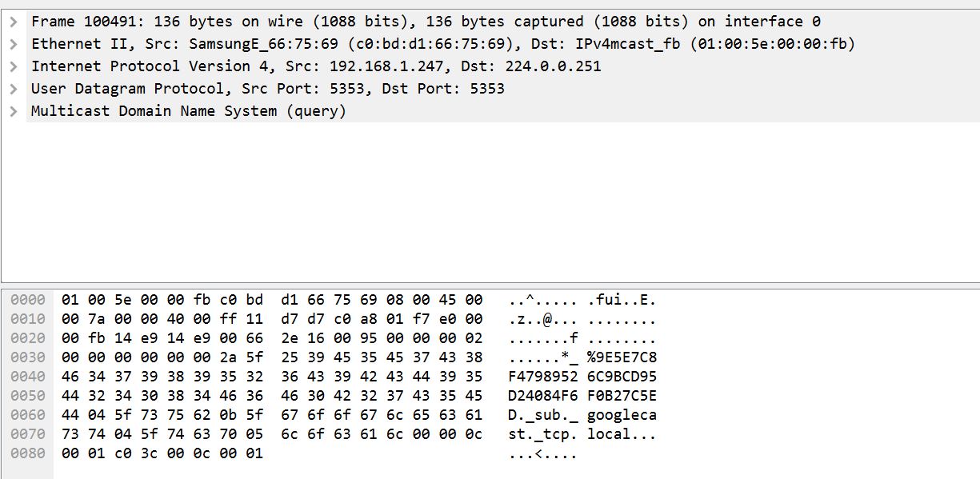The height and width of the screenshot is (479, 980).
Task: Expand the Multicast Domain Name System arrow
Action: pyautogui.click(x=14, y=111)
